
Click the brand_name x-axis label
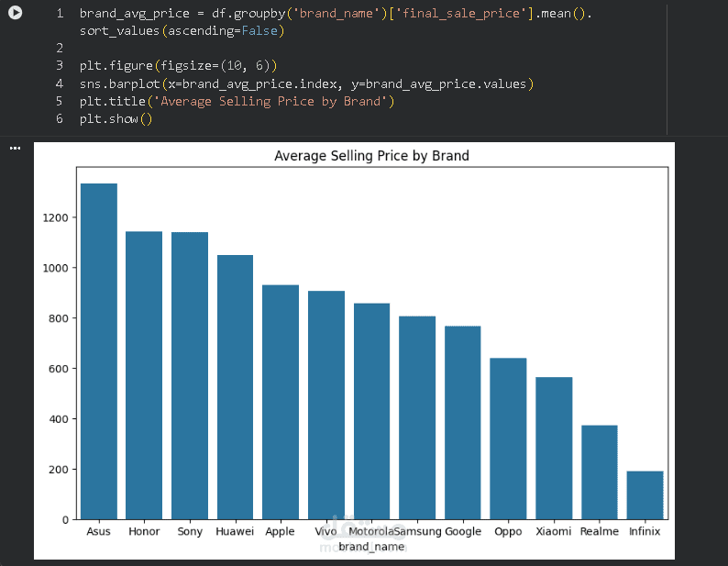click(x=371, y=547)
